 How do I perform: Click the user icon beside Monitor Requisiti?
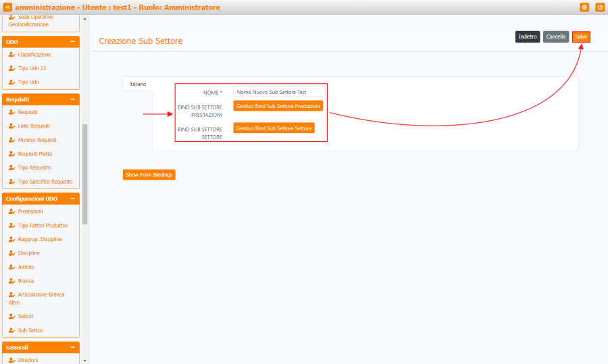[11, 140]
